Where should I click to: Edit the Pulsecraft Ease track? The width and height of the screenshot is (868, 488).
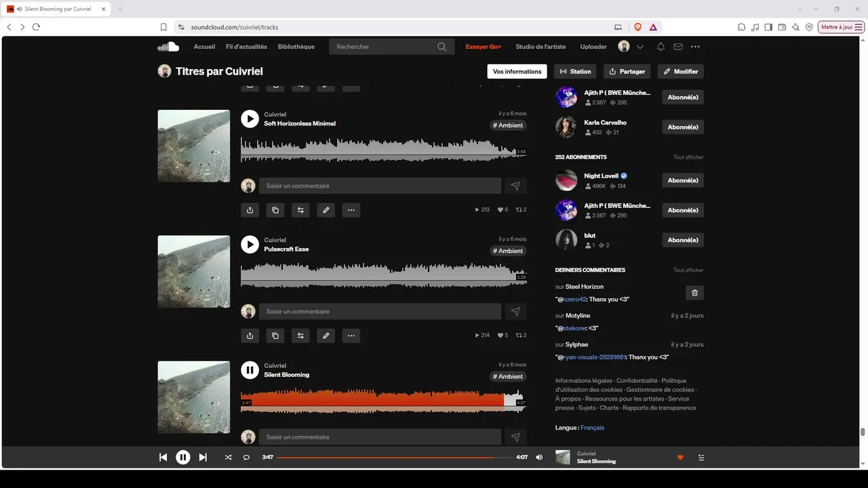pos(326,335)
